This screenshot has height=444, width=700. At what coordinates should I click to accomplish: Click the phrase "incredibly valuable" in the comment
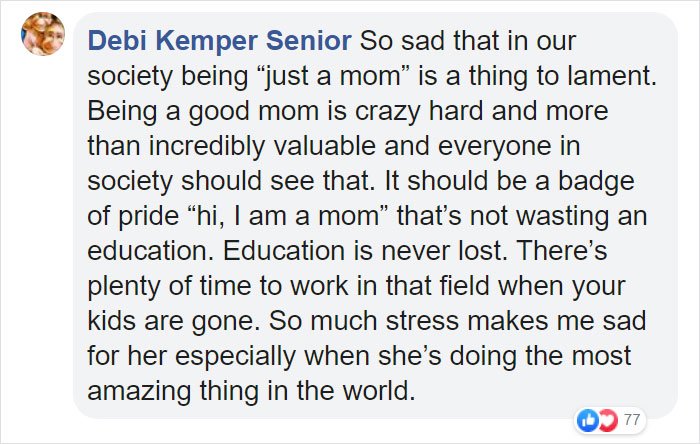point(262,146)
